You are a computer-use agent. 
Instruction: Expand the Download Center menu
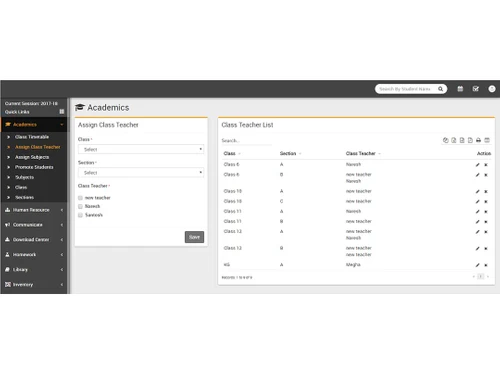(x=33, y=239)
